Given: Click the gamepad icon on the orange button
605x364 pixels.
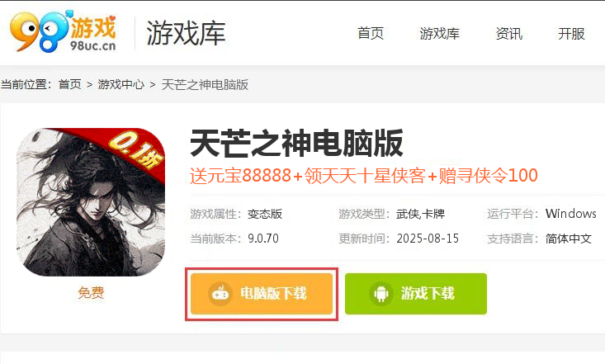Looking at the screenshot, I should click(220, 294).
